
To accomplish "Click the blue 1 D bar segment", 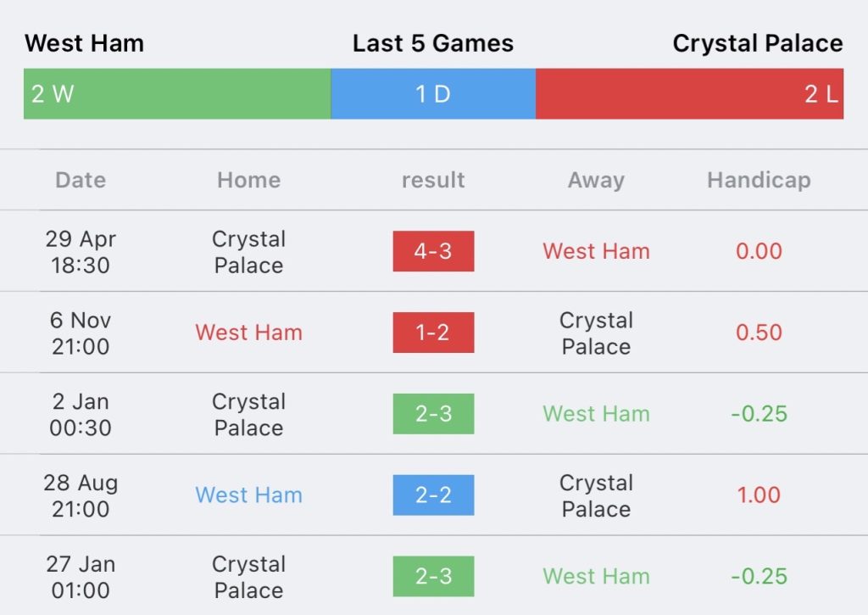I will pyautogui.click(x=433, y=94).
